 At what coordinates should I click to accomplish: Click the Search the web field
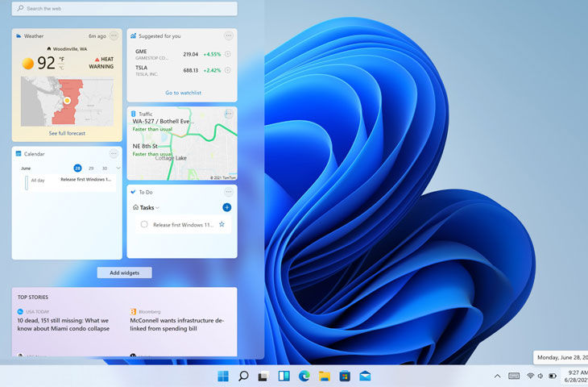[x=125, y=8]
